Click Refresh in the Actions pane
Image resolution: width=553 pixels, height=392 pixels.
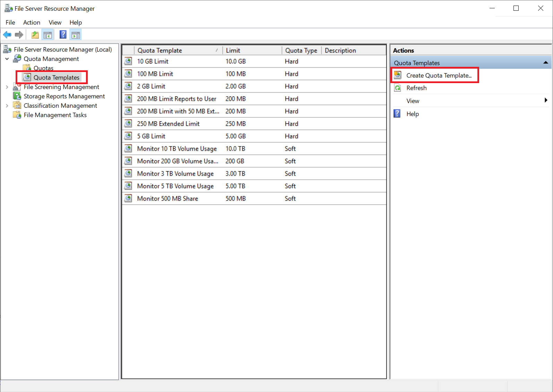click(x=416, y=88)
